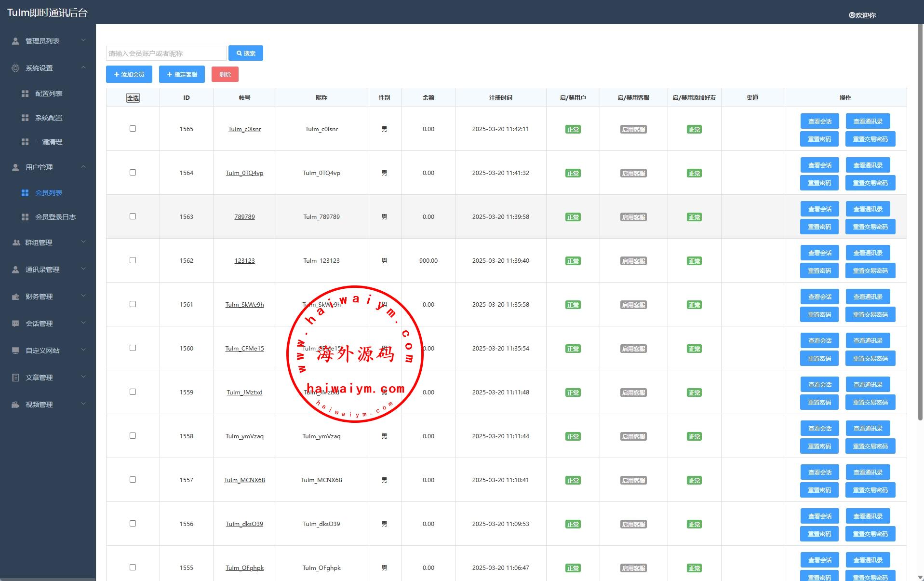924x581 pixels.
Task: Click the vertical page scrollbar
Action: click(921, 222)
